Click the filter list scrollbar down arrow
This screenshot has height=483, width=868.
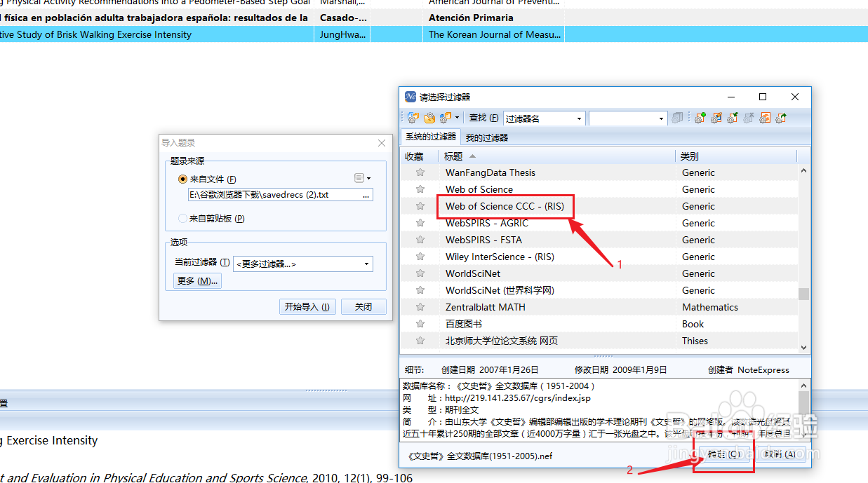(804, 347)
